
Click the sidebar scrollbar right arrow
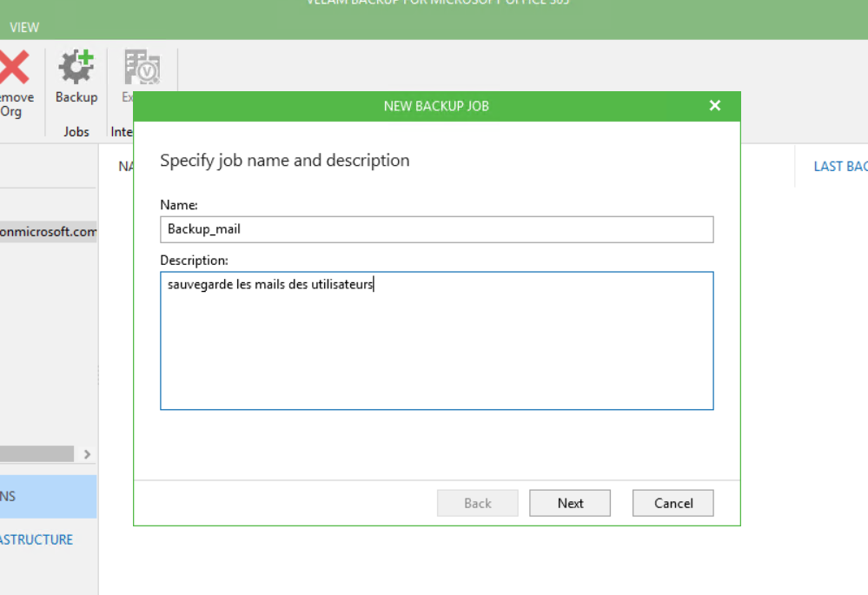(x=87, y=454)
